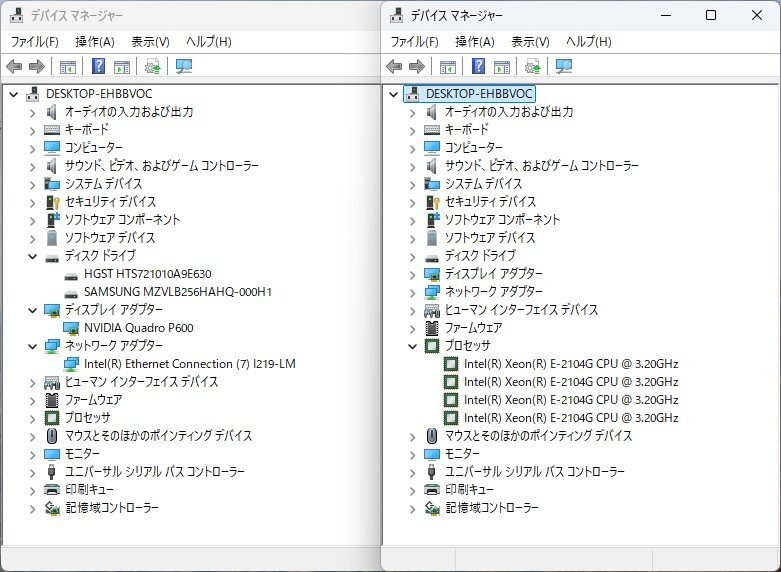
Task: Collapse プロセッサ node in right window
Action: (x=413, y=346)
